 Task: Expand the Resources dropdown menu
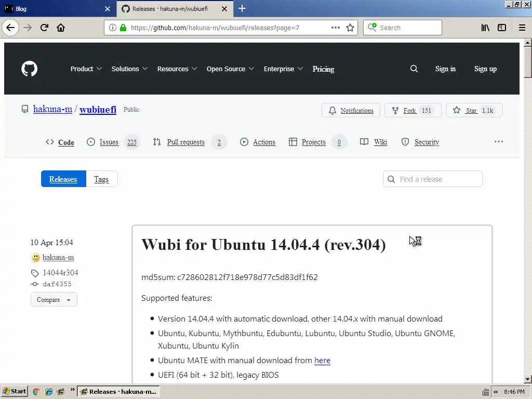pyautogui.click(x=177, y=69)
